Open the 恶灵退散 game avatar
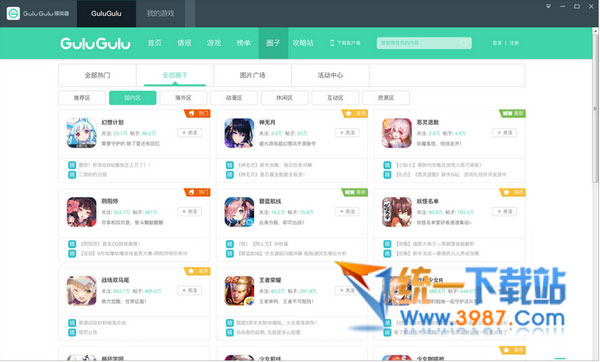The image size is (600, 362). coord(397,133)
